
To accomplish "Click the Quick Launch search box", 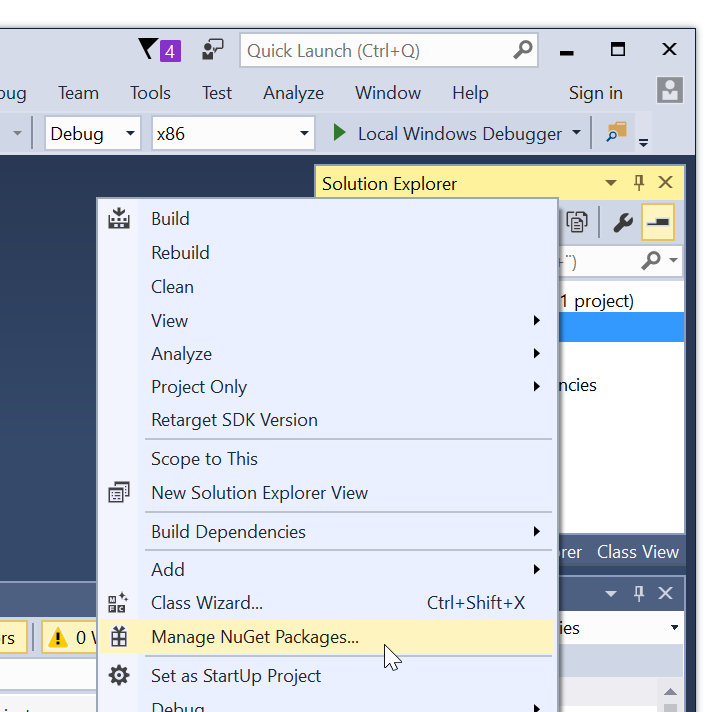I will (389, 51).
